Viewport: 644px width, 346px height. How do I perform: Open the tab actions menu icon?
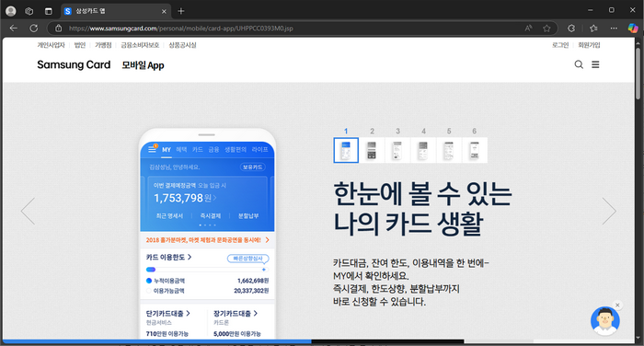(49, 11)
